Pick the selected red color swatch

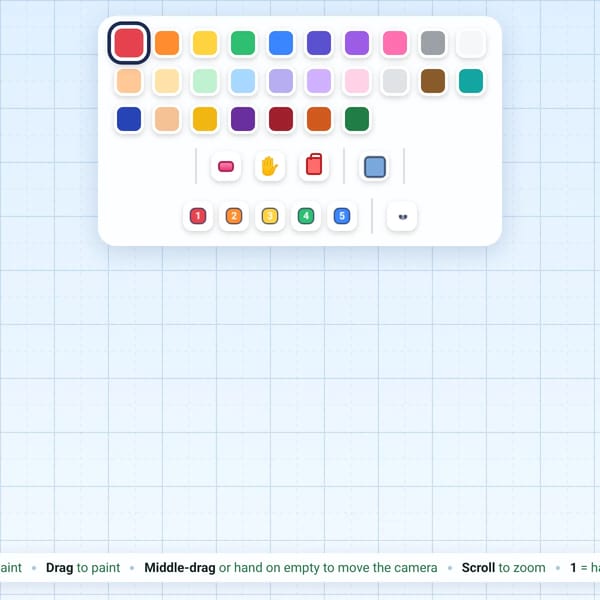pos(129,43)
